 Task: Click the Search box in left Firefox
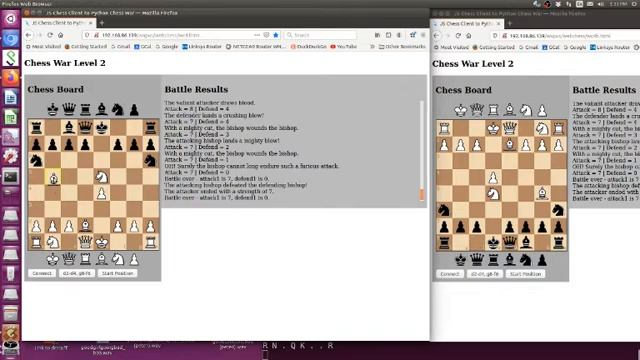pos(320,35)
